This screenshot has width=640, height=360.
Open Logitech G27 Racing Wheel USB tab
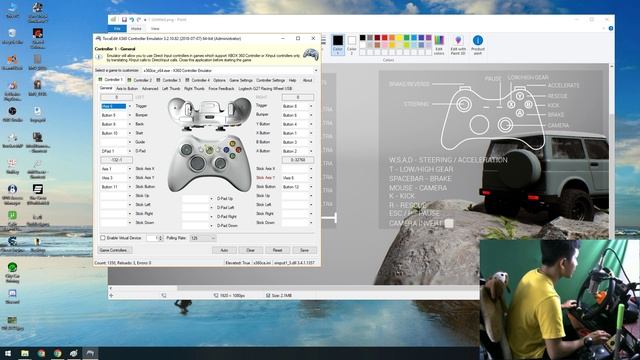(x=265, y=89)
